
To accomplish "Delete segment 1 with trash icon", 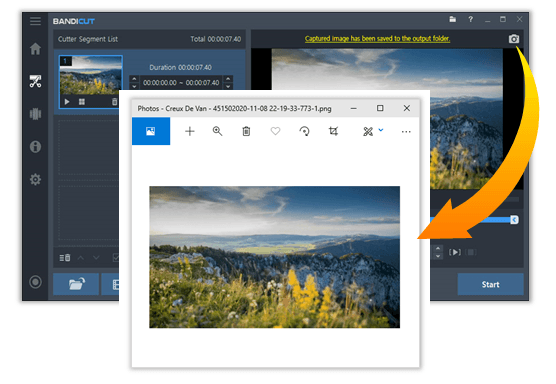I will (114, 102).
